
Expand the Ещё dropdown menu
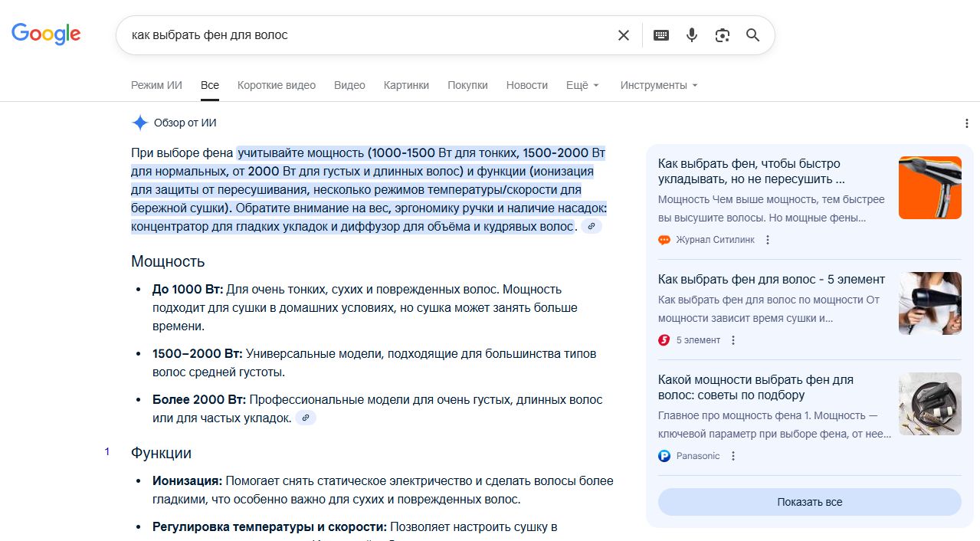(x=582, y=85)
